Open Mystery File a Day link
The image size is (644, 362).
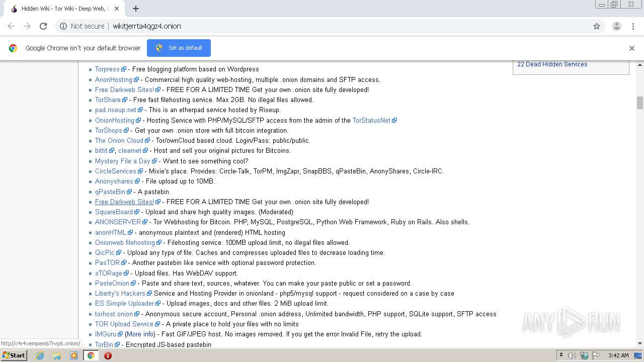pos(123,161)
